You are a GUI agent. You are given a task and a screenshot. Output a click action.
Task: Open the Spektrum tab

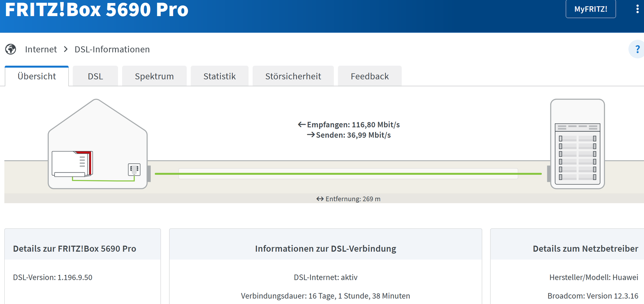(x=154, y=76)
